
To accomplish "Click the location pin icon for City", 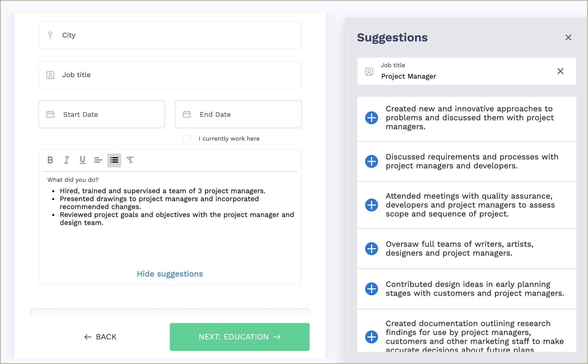I will click(50, 35).
